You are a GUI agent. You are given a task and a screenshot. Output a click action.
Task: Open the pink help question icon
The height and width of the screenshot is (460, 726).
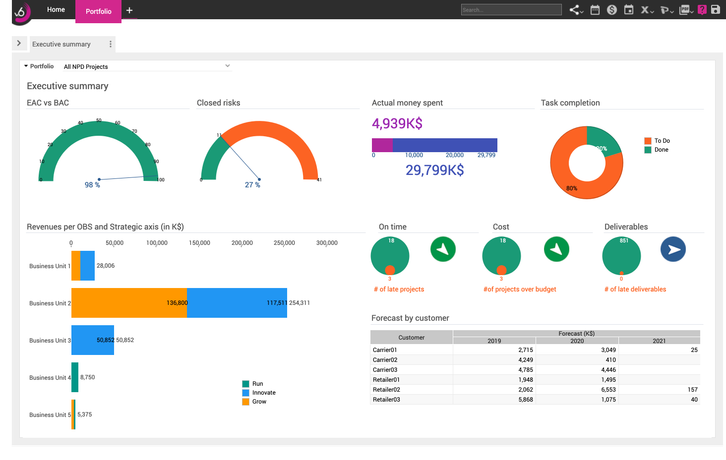point(702,10)
